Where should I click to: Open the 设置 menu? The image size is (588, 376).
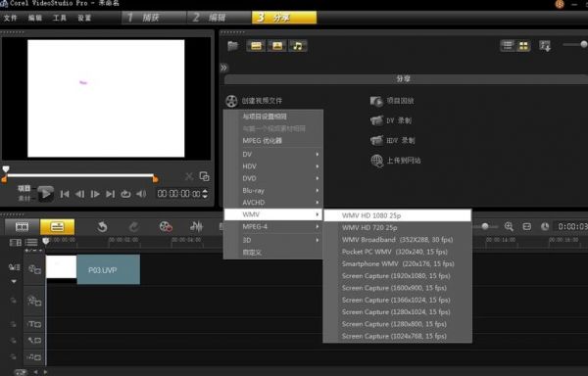point(84,18)
